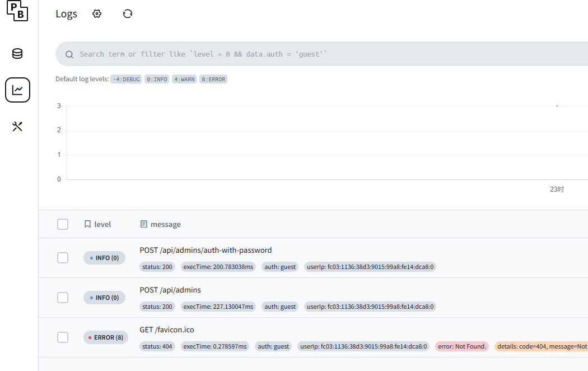Click the red data point on chart

pos(557,106)
